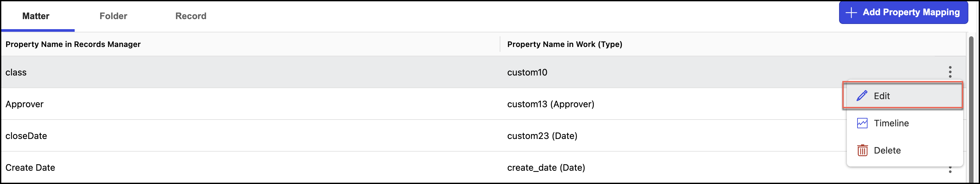Choose Delete from the context menu
This screenshot has height=184, width=980.
[x=887, y=151]
